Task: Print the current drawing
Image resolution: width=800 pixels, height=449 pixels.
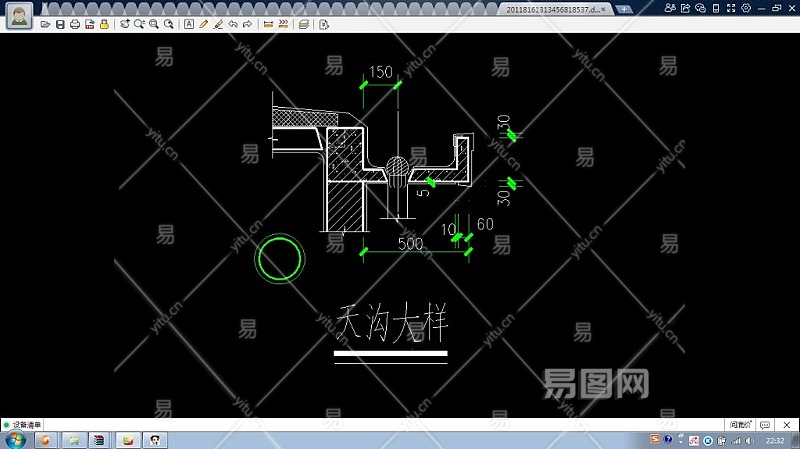Action: pyautogui.click(x=75, y=24)
